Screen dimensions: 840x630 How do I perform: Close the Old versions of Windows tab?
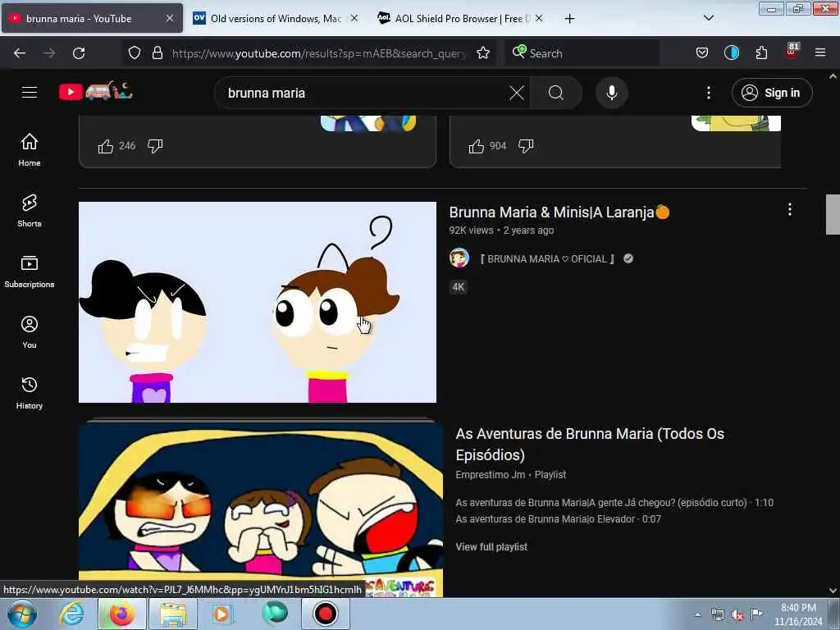point(354,18)
